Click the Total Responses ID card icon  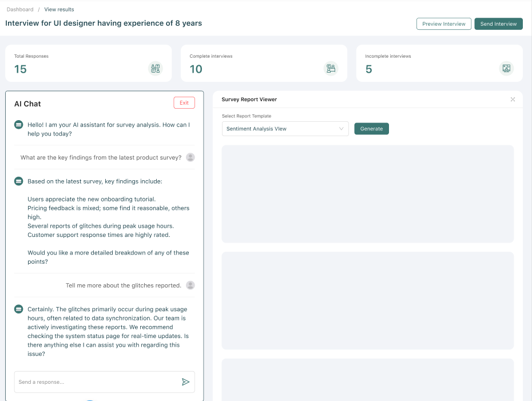coord(154,68)
